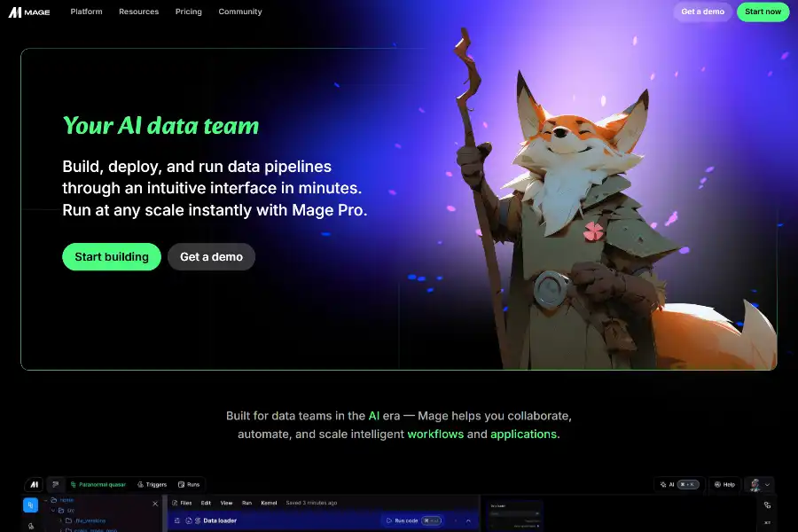This screenshot has height=532, width=798.
Task: Collapse the src folder
Action: pyautogui.click(x=53, y=510)
